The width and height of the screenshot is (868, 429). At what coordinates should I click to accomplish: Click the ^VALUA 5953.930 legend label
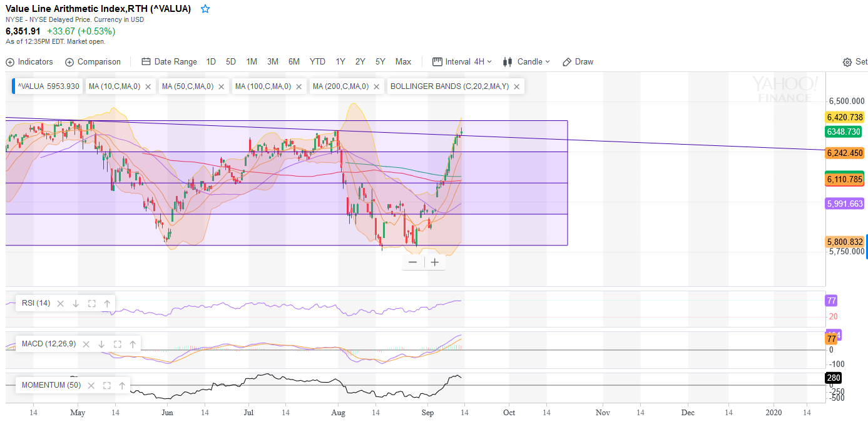[48, 86]
